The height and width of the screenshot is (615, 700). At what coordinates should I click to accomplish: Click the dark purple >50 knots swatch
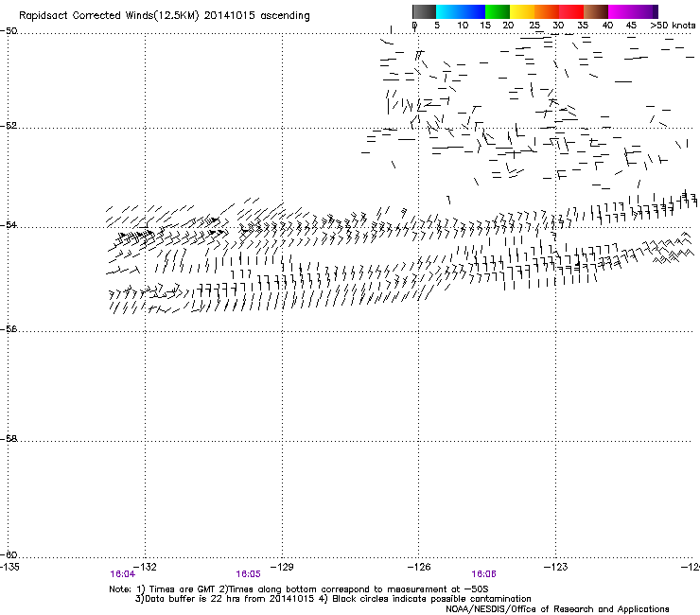pos(655,11)
